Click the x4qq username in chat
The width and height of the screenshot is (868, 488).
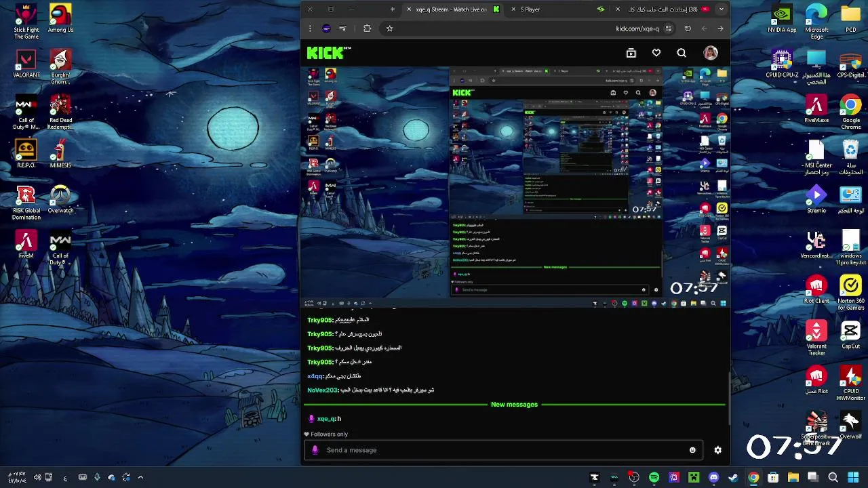coord(315,376)
